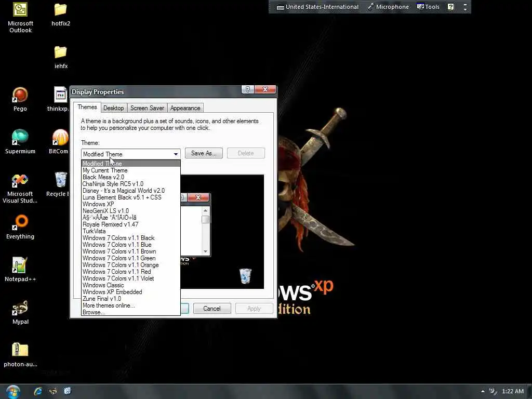The width and height of the screenshot is (532, 399).
Task: Click the third quick launch taskbar icon
Action: pos(68,391)
